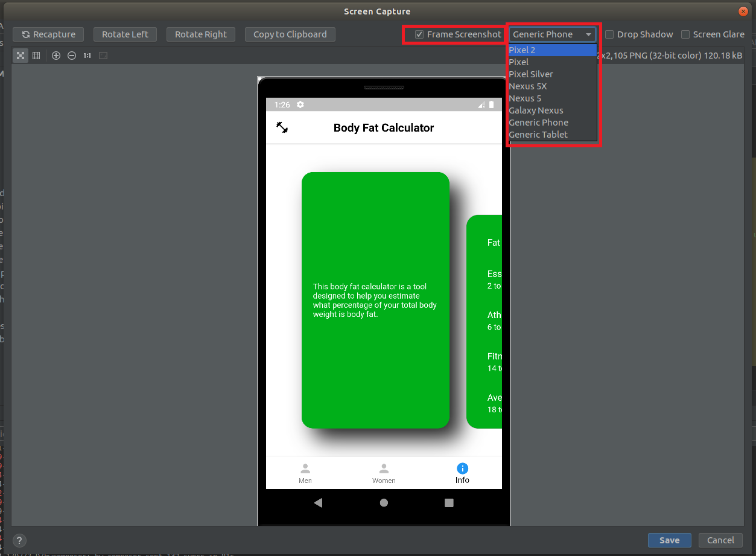This screenshot has width=756, height=556.
Task: Open the help question mark button
Action: pos(19,540)
